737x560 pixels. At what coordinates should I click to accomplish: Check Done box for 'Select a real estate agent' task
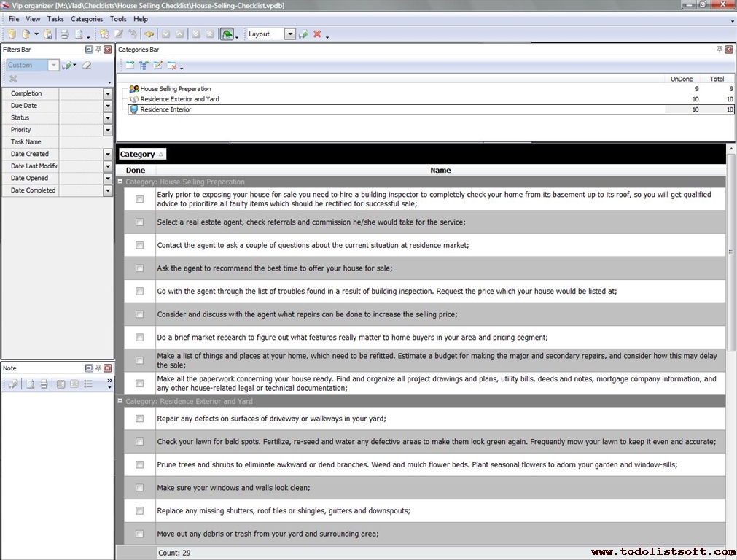[x=139, y=222]
